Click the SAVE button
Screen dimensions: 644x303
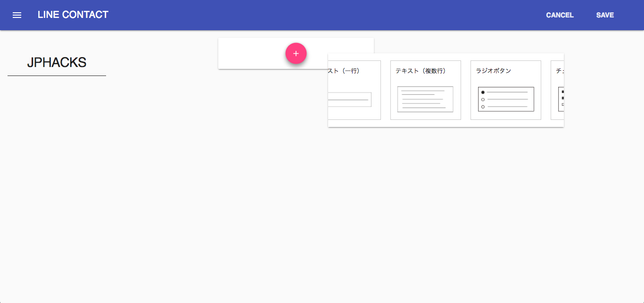click(x=605, y=15)
